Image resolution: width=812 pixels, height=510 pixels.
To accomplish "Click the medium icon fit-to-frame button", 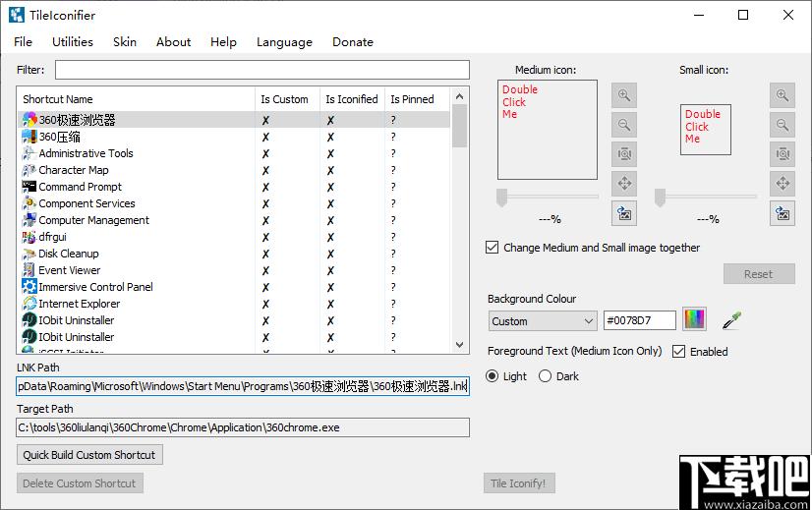I will click(623, 154).
